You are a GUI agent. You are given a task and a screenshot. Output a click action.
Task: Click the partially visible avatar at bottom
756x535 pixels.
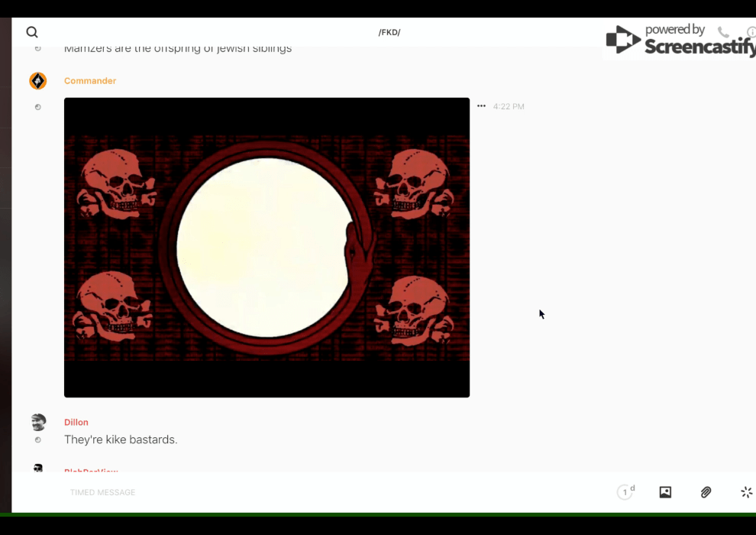[x=38, y=468]
